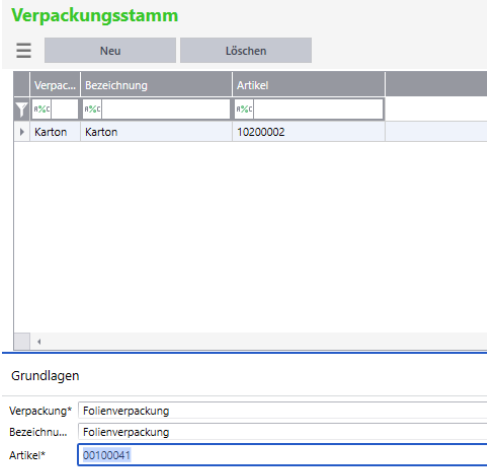
Task: Click the filter funnel icon
Action: point(21,109)
